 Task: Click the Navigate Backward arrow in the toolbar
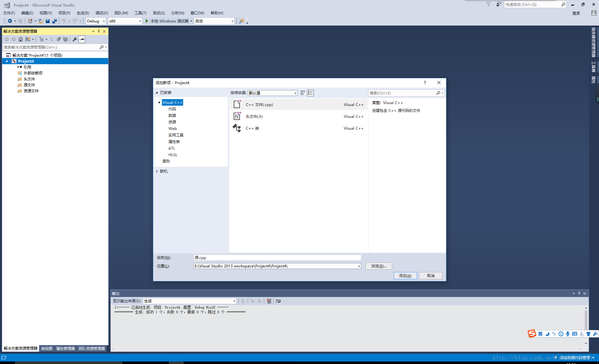10,21
